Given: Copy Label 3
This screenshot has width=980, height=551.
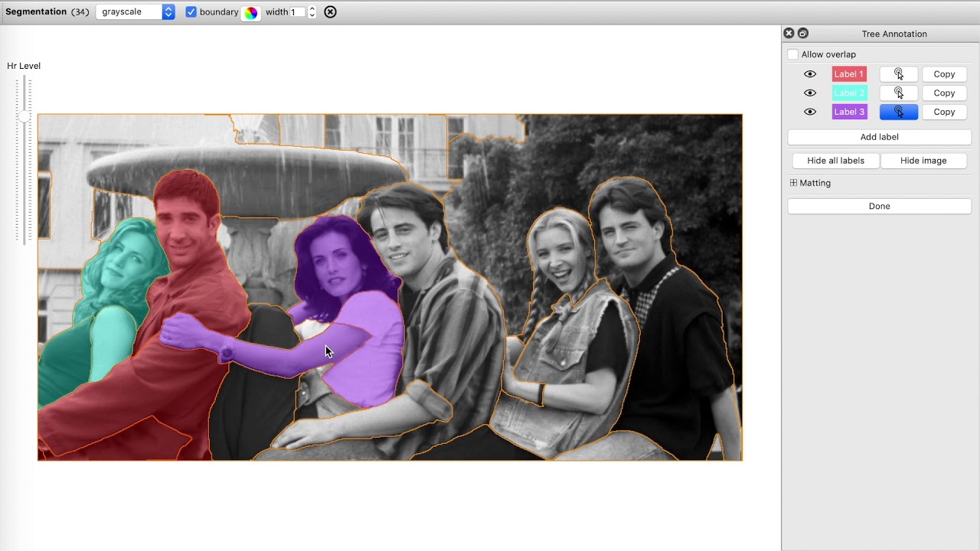Looking at the screenshot, I should [x=944, y=112].
